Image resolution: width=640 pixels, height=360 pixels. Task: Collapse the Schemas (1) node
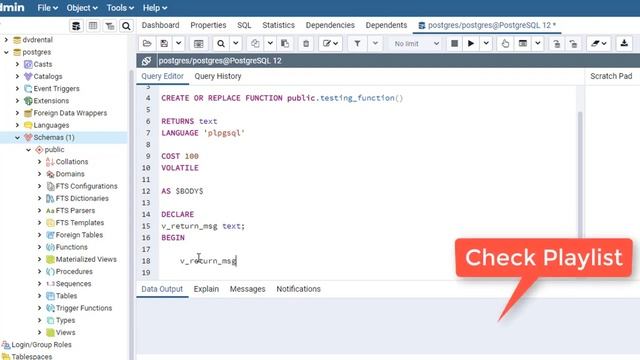(x=17, y=138)
